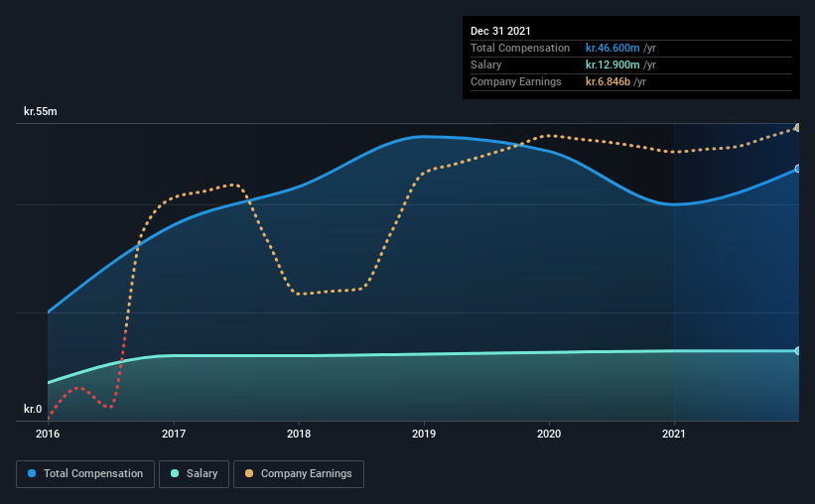Screen dimensions: 815x504
Task: Click the Total Compensation tooltip row label
Action: pyautogui.click(x=520, y=48)
